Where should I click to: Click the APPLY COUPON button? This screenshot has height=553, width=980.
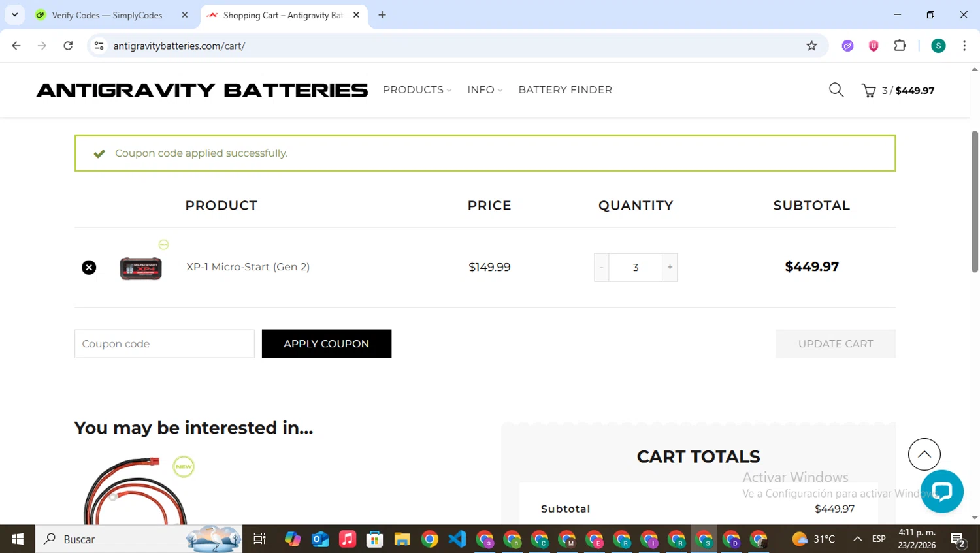pyautogui.click(x=327, y=344)
